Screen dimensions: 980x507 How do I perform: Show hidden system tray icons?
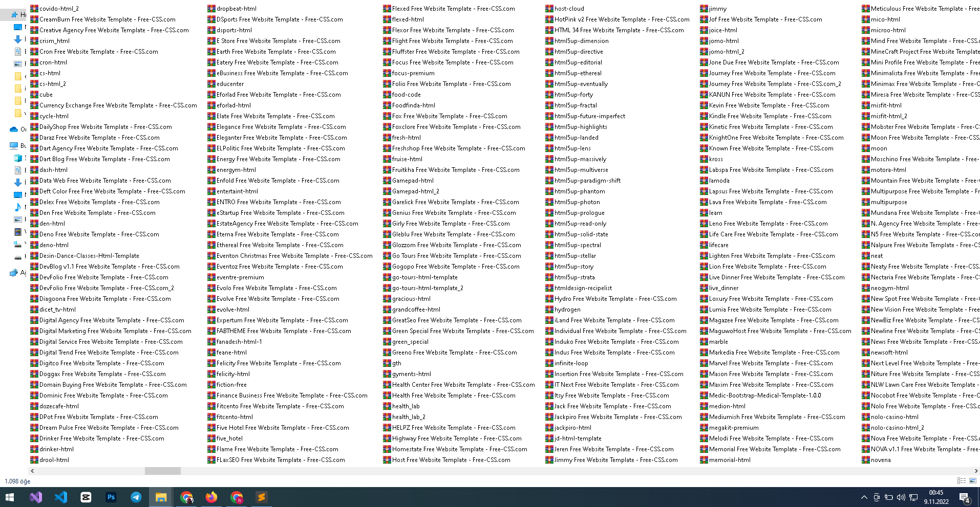point(864,497)
